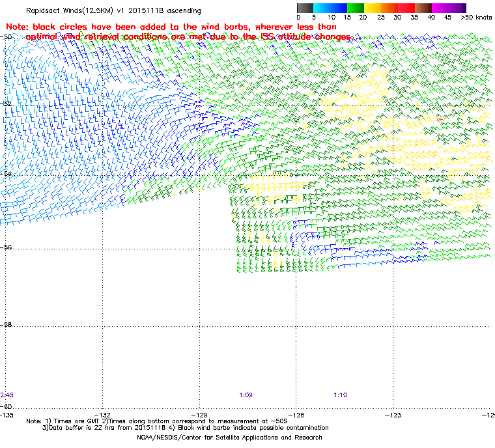This screenshot has width=495, height=448.
Task: Click the blue 10-15 knots legend swatch
Action: [x=339, y=8]
